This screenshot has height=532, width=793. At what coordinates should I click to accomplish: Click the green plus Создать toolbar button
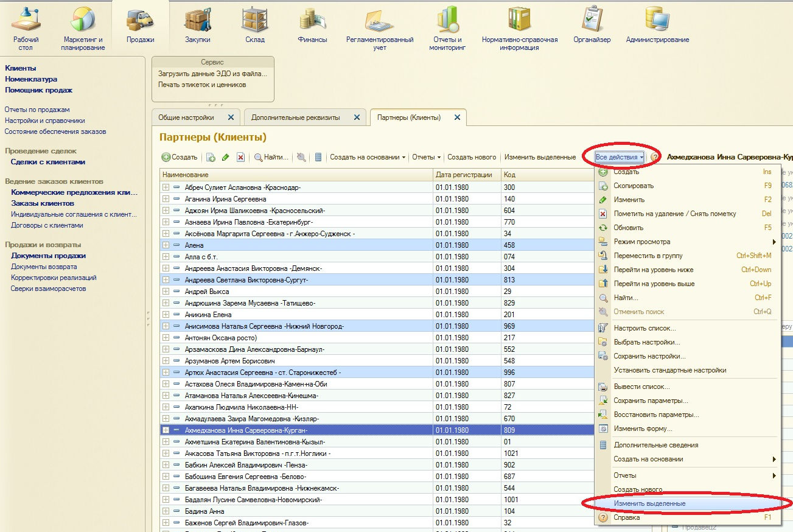pos(180,157)
